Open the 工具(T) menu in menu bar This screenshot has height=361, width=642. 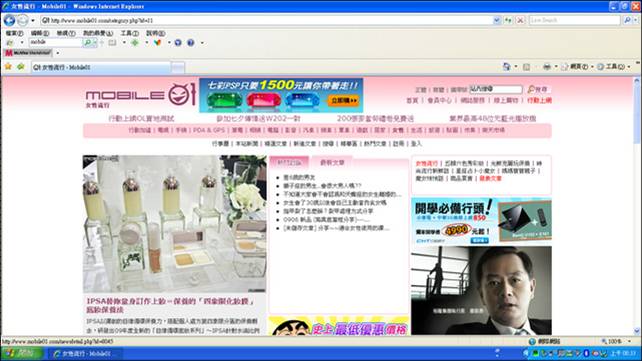pos(129,33)
